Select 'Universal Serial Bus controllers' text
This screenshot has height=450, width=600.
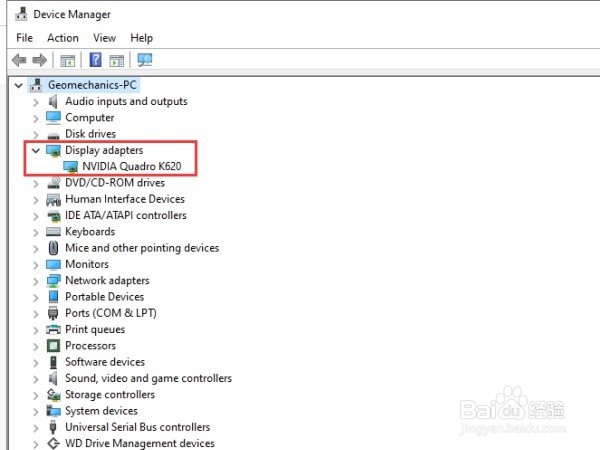pos(138,427)
